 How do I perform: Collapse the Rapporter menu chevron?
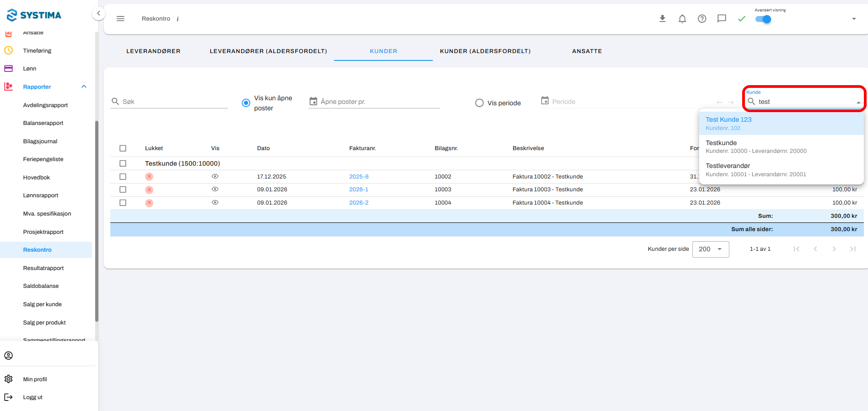pyautogui.click(x=84, y=87)
